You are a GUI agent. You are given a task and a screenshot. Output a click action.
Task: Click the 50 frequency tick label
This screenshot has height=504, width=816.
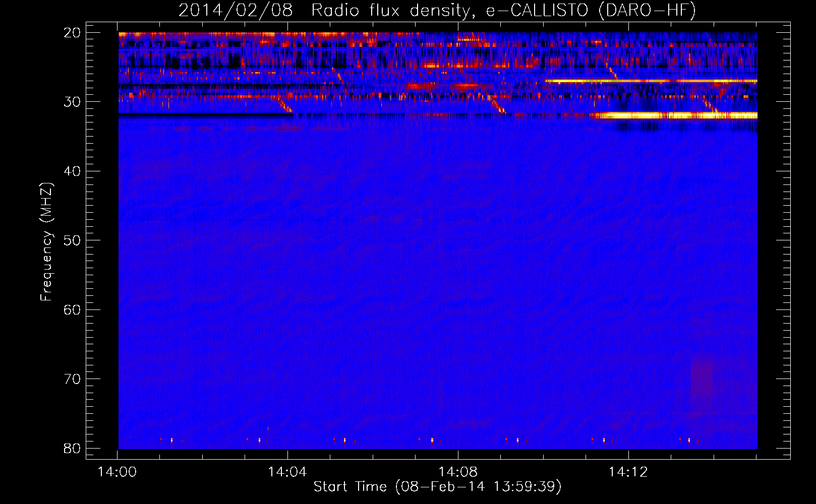(x=73, y=240)
